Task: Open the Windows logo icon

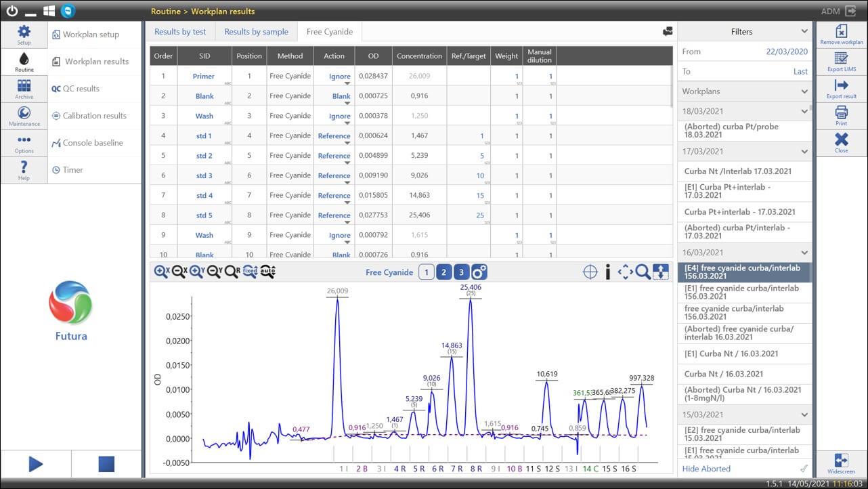Action: 49,11
